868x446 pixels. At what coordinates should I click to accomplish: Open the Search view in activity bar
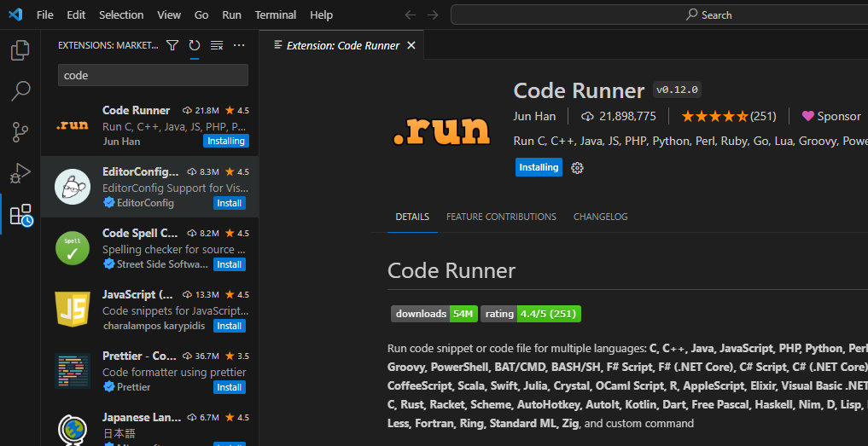pos(20,90)
